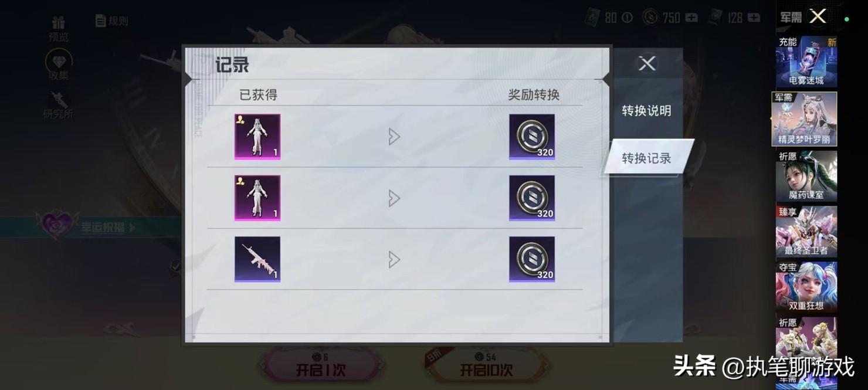Click the pink rifle skin reward icon
Viewport: 868px width, 390px height.
tap(257, 259)
